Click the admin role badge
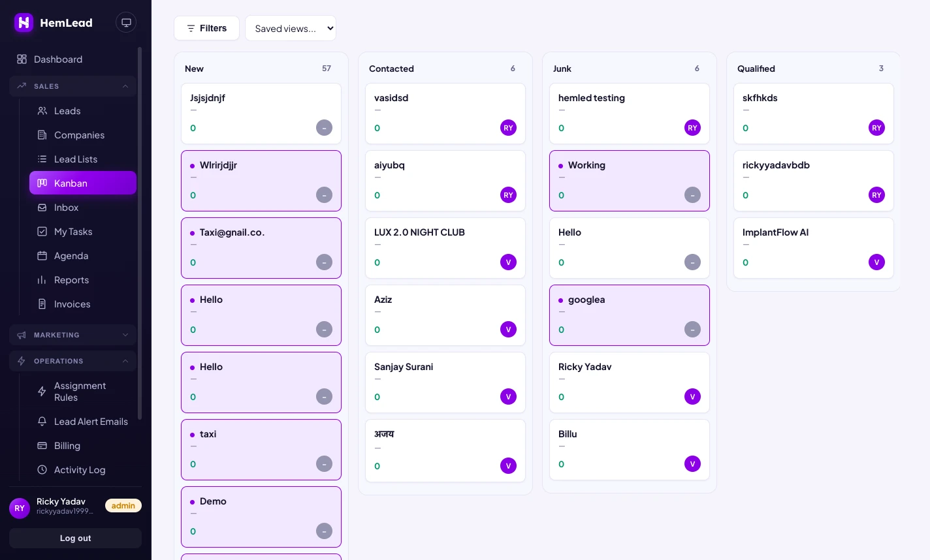Image resolution: width=930 pixels, height=560 pixels. click(123, 506)
